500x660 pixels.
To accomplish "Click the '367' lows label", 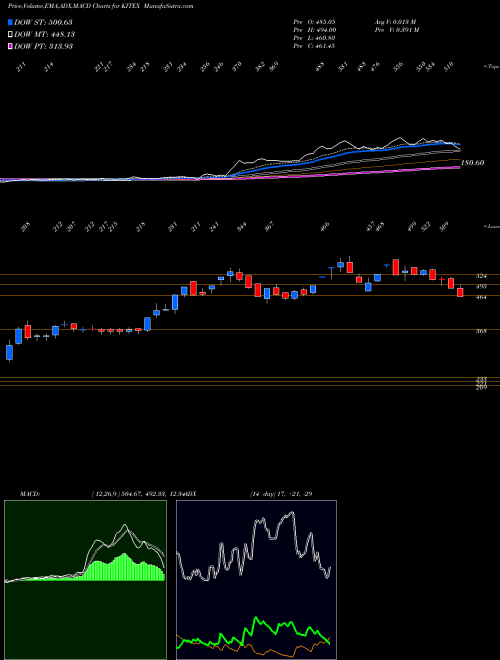I will [269, 227].
